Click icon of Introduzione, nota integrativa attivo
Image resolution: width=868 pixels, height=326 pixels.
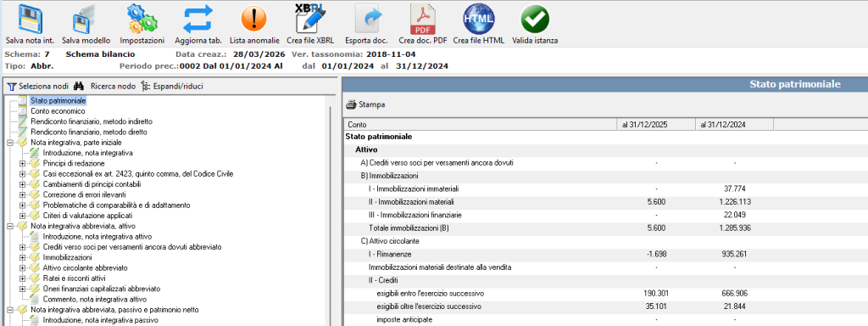tap(34, 237)
